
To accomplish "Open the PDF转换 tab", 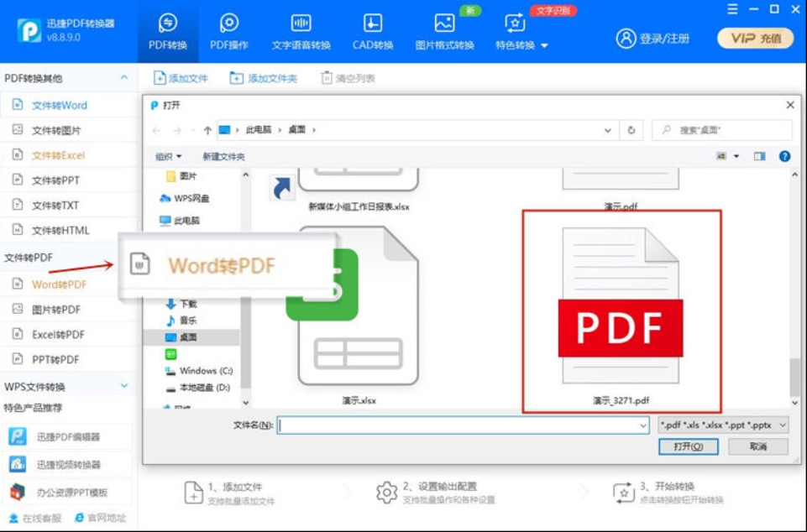I will click(x=167, y=32).
